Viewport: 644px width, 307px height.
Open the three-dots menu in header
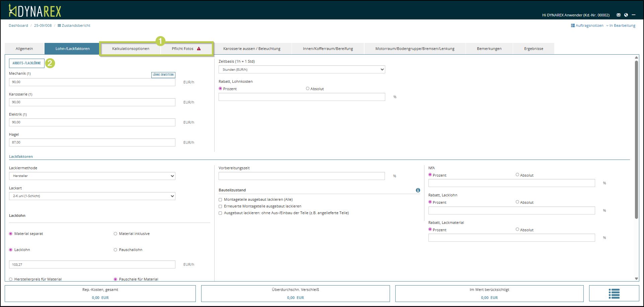(x=634, y=15)
